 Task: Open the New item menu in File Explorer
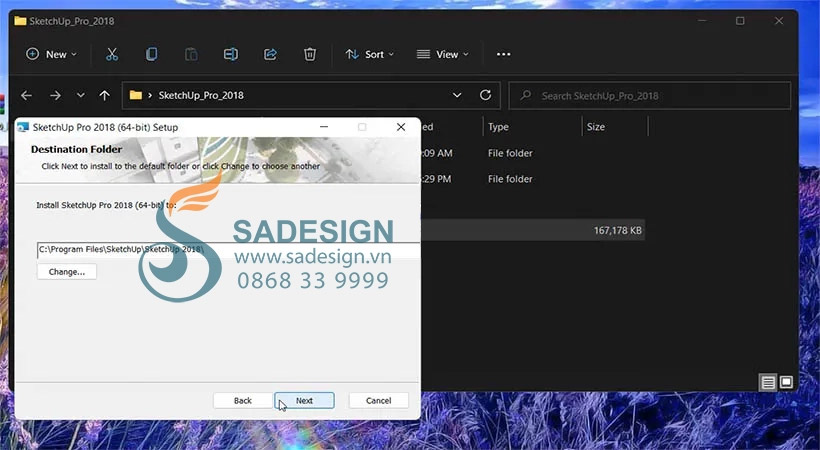pyautogui.click(x=51, y=54)
